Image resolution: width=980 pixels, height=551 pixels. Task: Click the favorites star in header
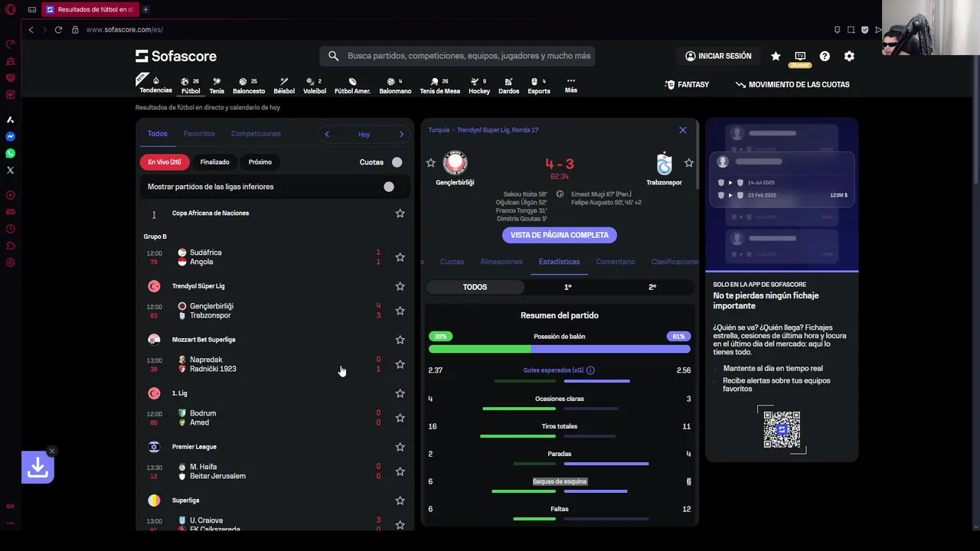(776, 56)
